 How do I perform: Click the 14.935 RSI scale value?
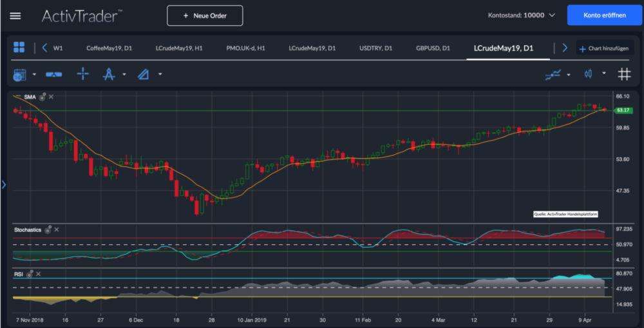pos(624,304)
